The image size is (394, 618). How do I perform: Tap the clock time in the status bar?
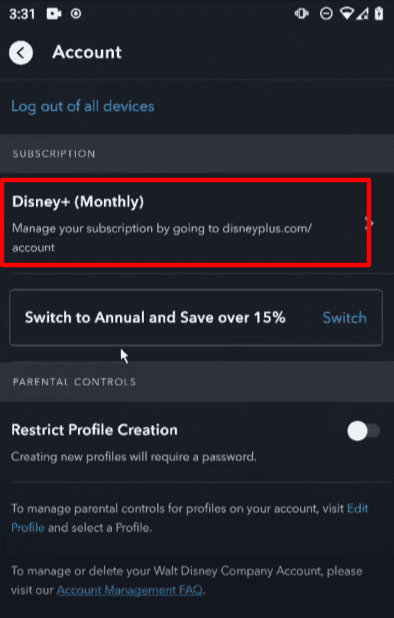click(22, 14)
